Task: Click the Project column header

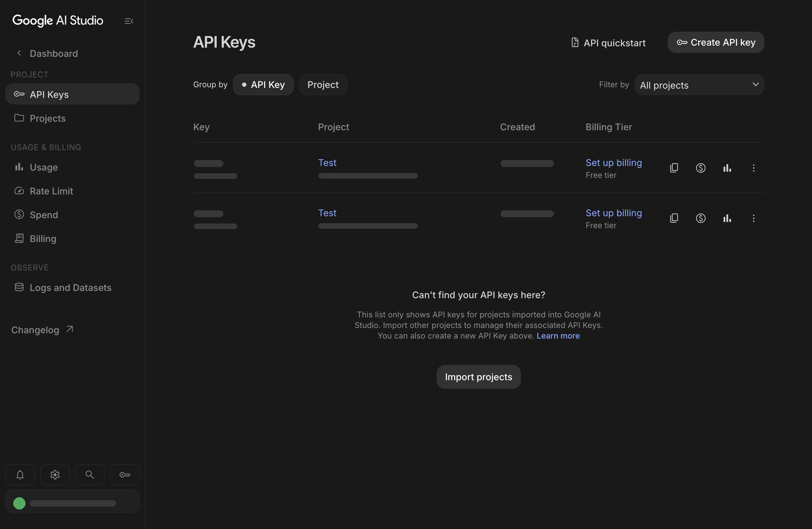Action: tap(333, 127)
